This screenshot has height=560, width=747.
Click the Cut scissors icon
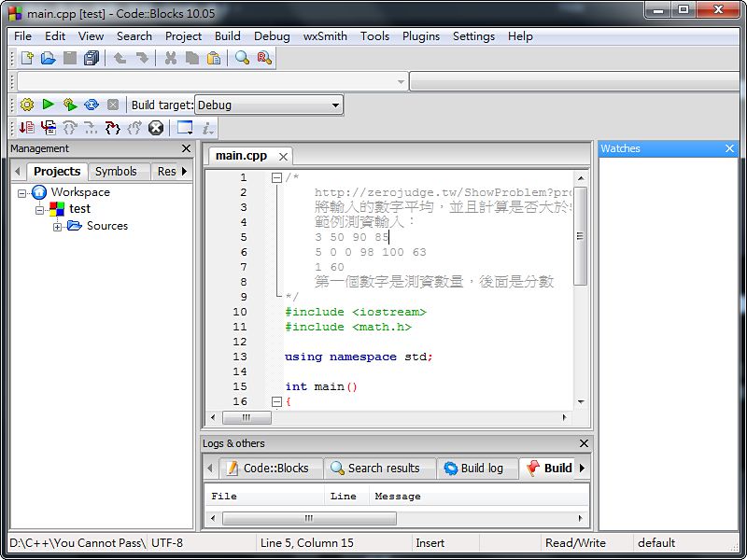[x=170, y=58]
